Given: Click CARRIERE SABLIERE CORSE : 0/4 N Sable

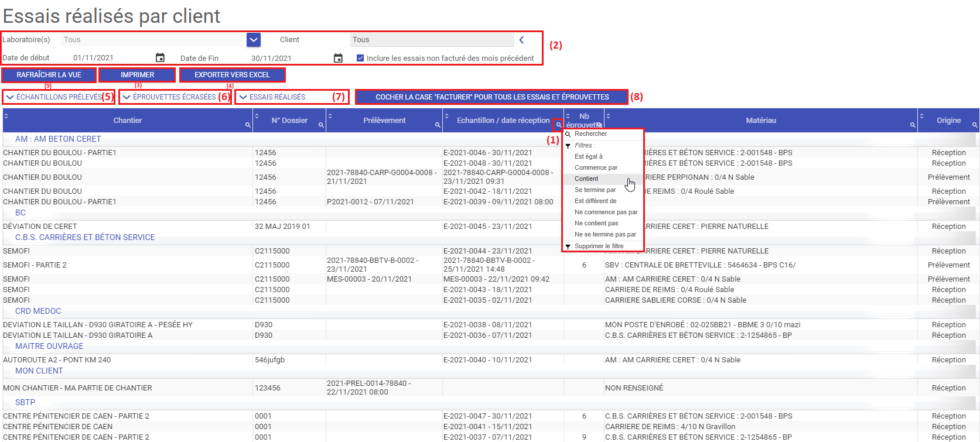Looking at the screenshot, I should tap(675, 300).
